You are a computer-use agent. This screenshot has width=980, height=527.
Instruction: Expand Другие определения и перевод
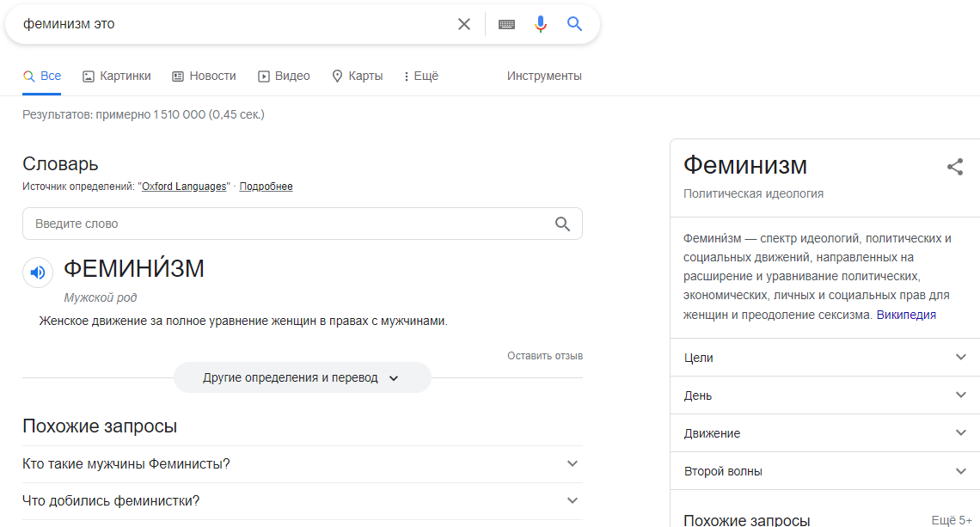click(302, 377)
